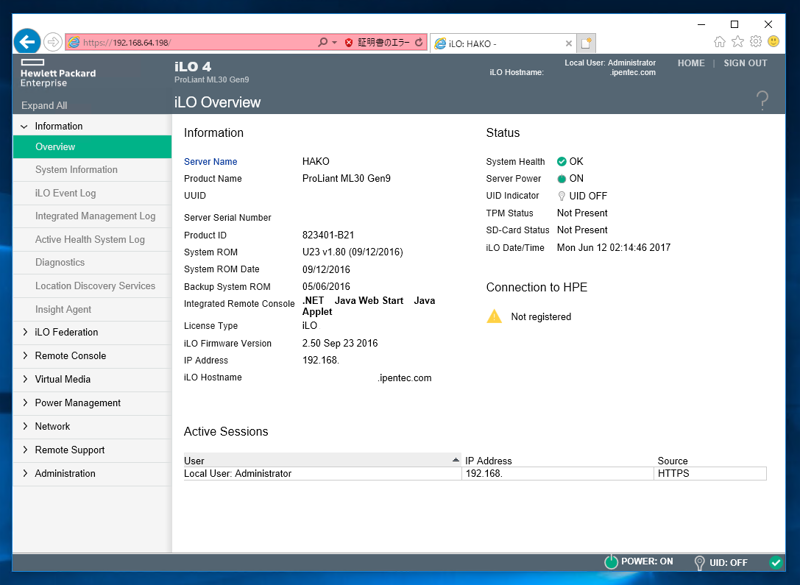Screen dimensions: 800x585
Task: Click the Not registered warning triangle
Action: click(494, 316)
